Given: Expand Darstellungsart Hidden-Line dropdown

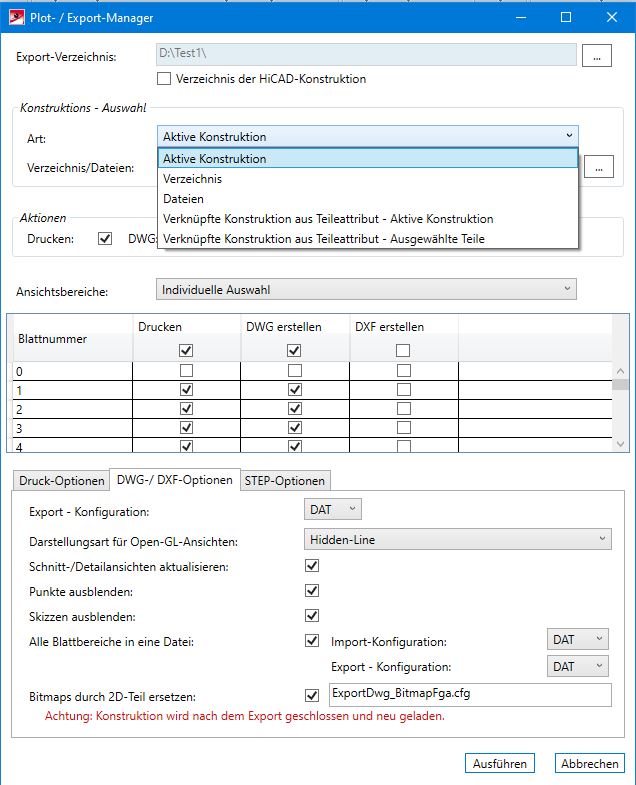Looking at the screenshot, I should click(x=457, y=539).
